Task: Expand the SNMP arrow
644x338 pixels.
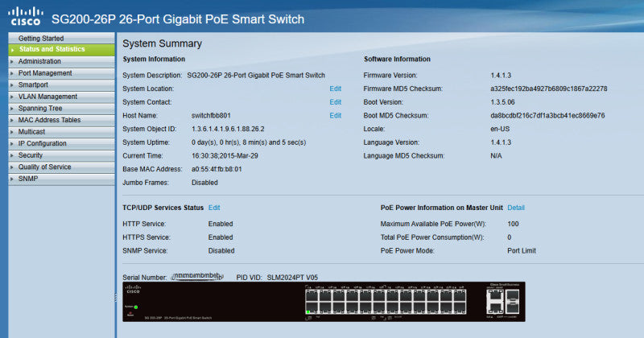Action: pyautogui.click(x=12, y=179)
